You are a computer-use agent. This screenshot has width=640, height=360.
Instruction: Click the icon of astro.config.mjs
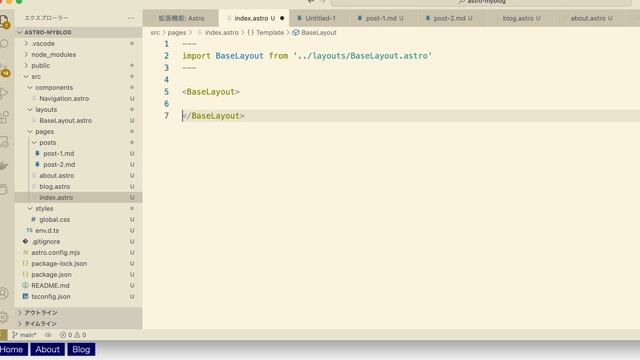click(25, 253)
